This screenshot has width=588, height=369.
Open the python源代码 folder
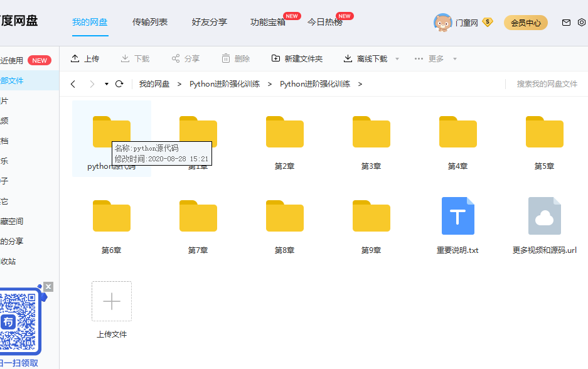click(x=111, y=132)
